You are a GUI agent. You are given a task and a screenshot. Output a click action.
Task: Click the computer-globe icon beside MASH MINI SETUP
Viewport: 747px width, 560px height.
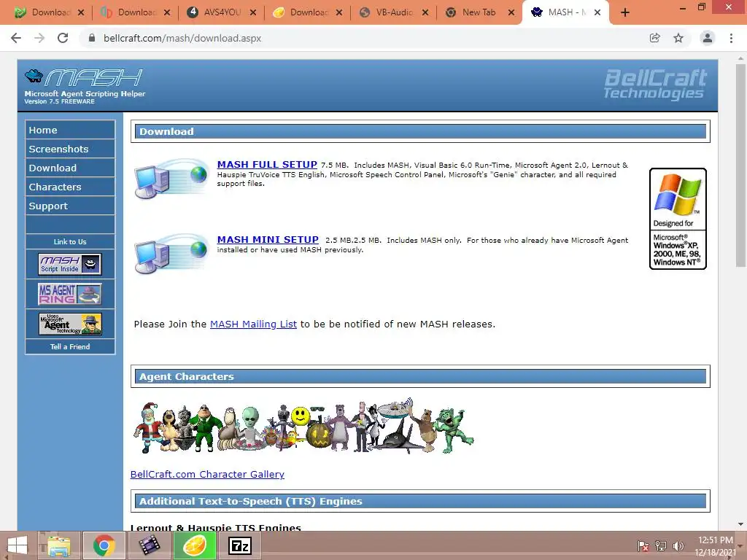point(172,254)
